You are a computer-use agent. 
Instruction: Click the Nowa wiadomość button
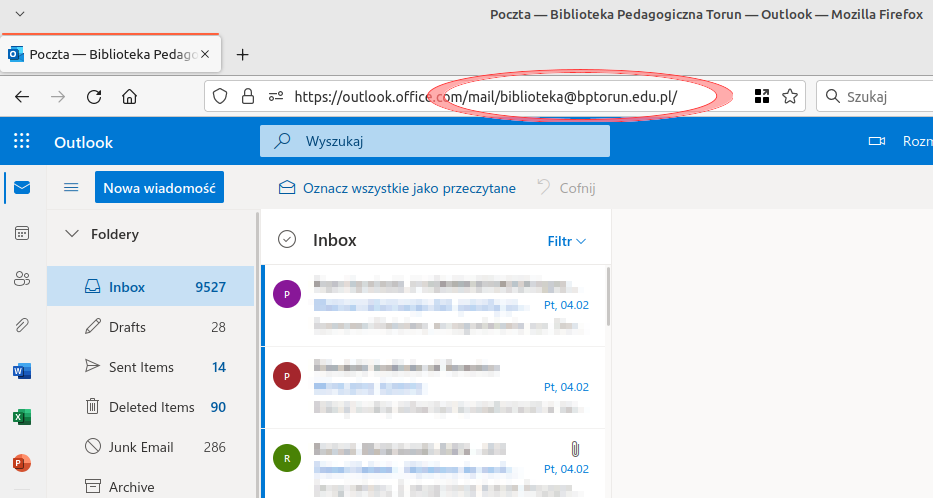coord(159,187)
